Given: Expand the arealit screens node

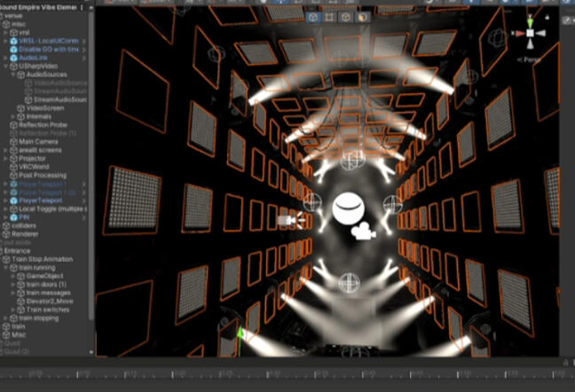Looking at the screenshot, I should click(5, 150).
